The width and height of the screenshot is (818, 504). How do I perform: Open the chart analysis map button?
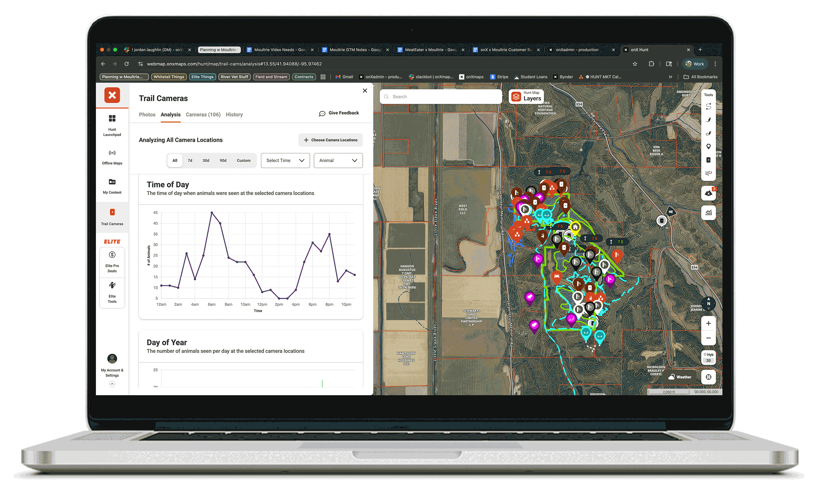pyautogui.click(x=708, y=213)
